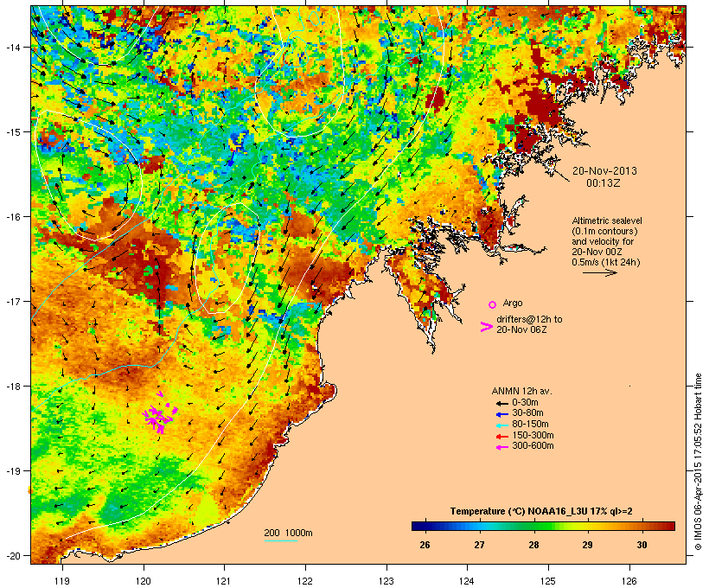
Task: Click the longitude axis label 126
Action: point(629,581)
